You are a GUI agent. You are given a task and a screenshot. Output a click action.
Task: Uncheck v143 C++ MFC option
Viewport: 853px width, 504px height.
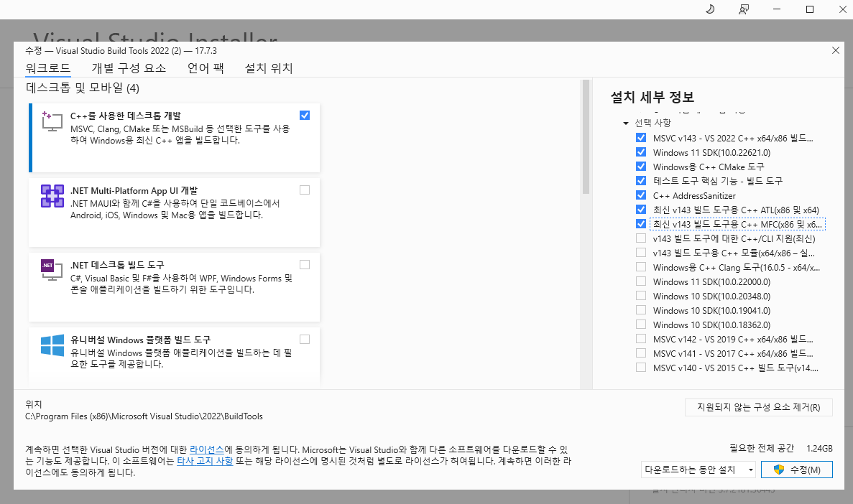pyautogui.click(x=641, y=224)
